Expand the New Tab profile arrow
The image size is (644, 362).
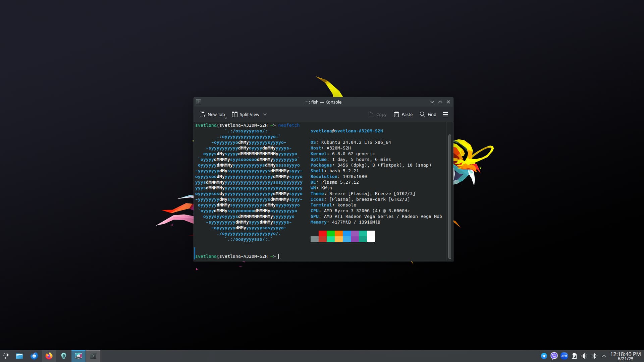coord(226,118)
